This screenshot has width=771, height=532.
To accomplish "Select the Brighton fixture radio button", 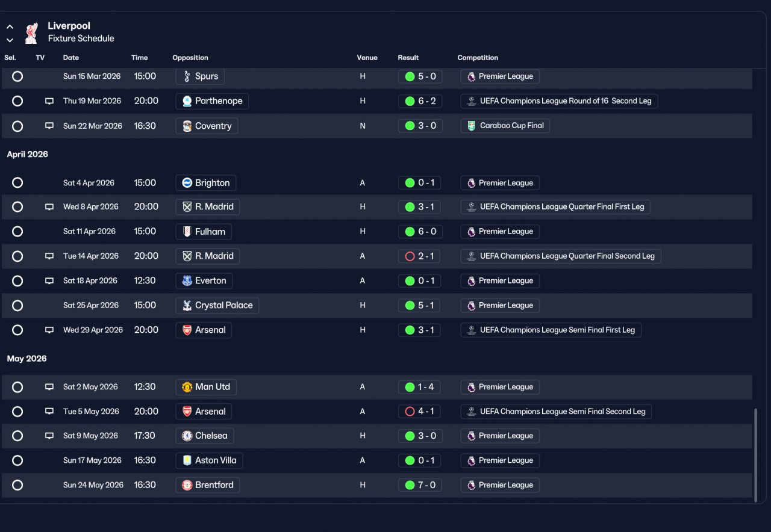I will pyautogui.click(x=17, y=182).
